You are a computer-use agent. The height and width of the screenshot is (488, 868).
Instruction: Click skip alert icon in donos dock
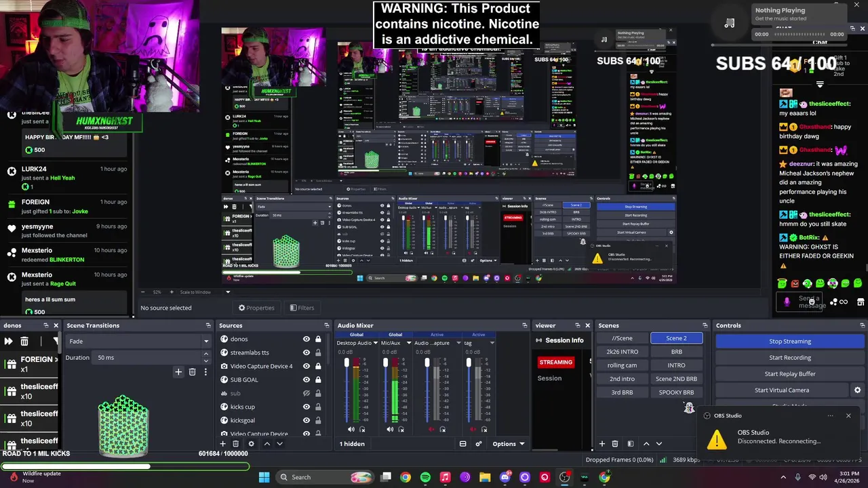(8, 342)
